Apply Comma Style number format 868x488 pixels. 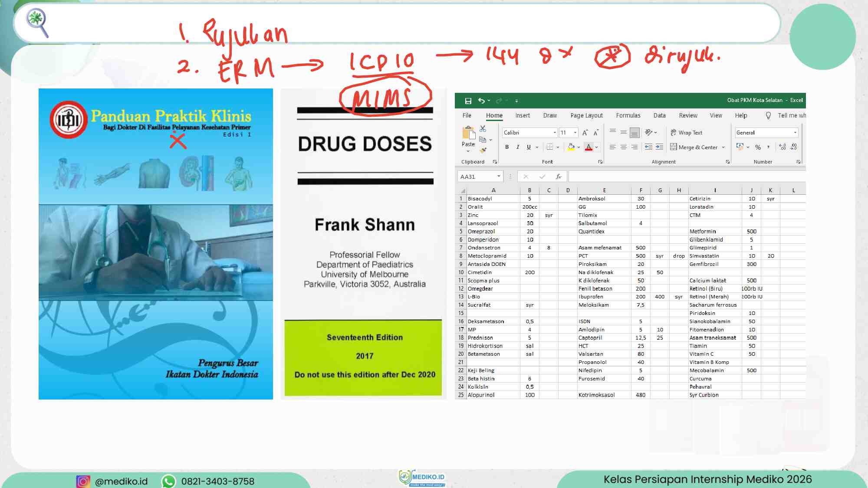click(769, 147)
